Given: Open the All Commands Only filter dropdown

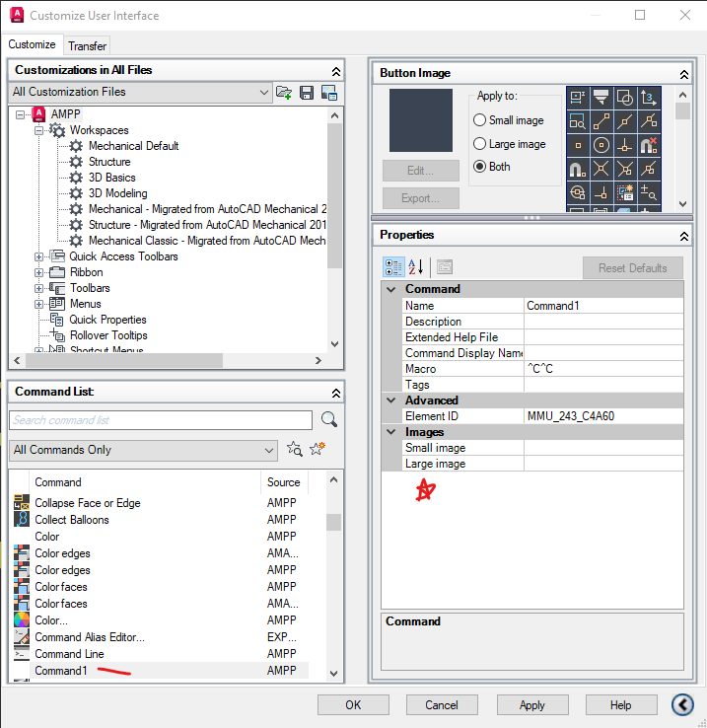Looking at the screenshot, I should [143, 450].
